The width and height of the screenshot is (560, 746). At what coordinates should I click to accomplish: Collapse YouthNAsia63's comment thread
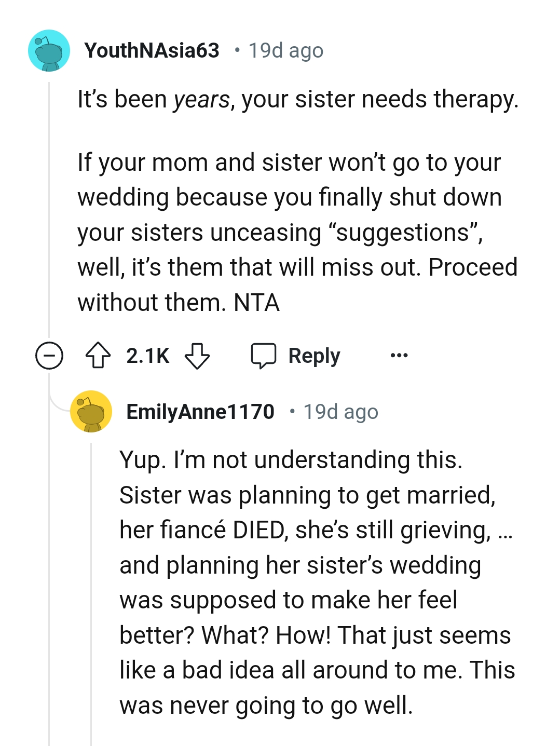(x=49, y=355)
